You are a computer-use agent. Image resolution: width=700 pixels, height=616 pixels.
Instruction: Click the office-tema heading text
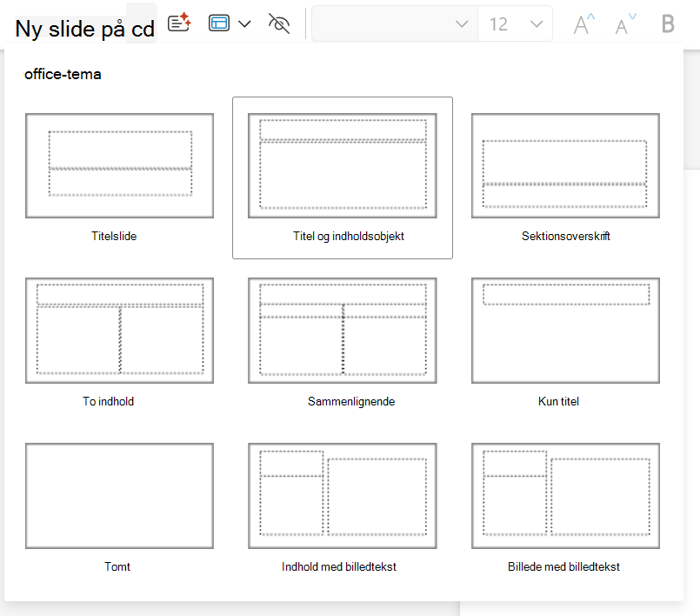(63, 74)
